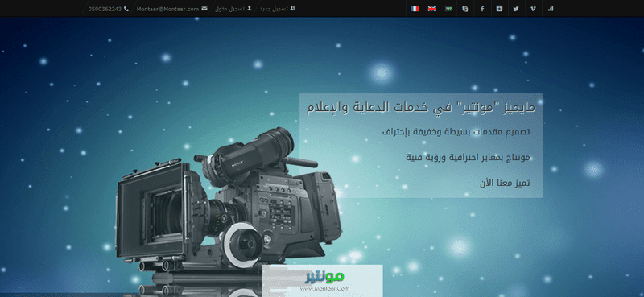Click the slider headline about مونتير services
644x297 pixels.
pos(421,108)
